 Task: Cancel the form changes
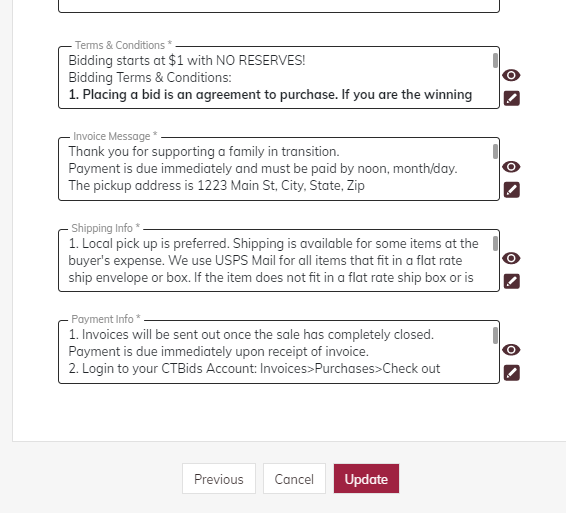[x=294, y=479]
